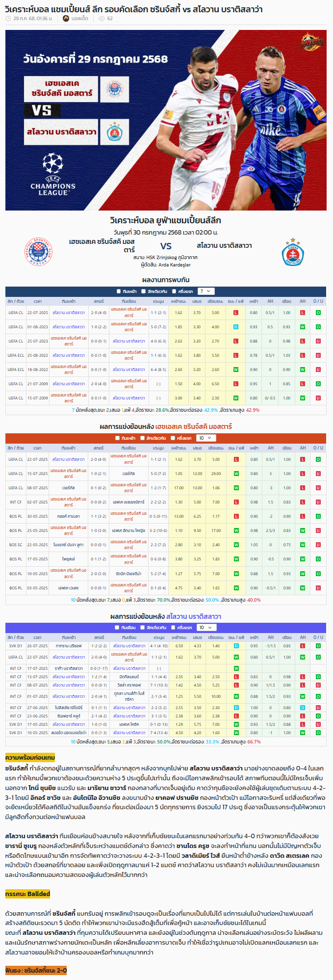Image resolution: width=333 pixels, height=980 pixels.
Task: Click the author avatar next to บอลเด็ด
Action: point(66,19)
